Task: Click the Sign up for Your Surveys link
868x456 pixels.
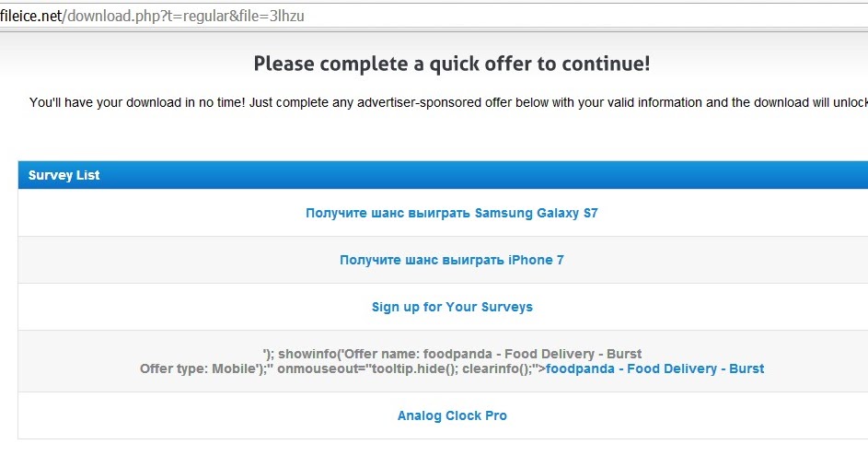Action: click(x=452, y=307)
